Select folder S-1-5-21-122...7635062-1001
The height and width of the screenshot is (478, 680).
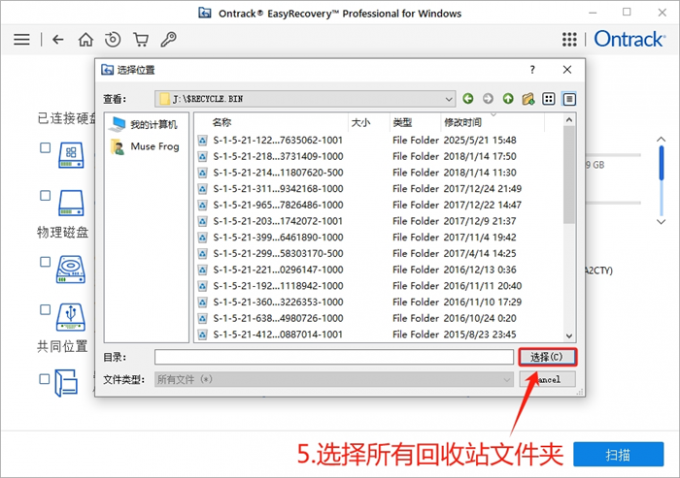pos(278,140)
